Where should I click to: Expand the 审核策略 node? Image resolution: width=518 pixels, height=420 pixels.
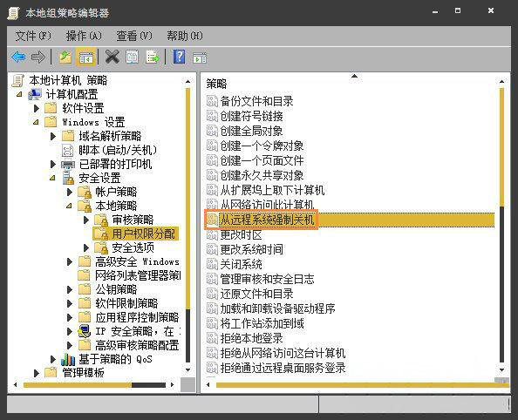tap(86, 220)
